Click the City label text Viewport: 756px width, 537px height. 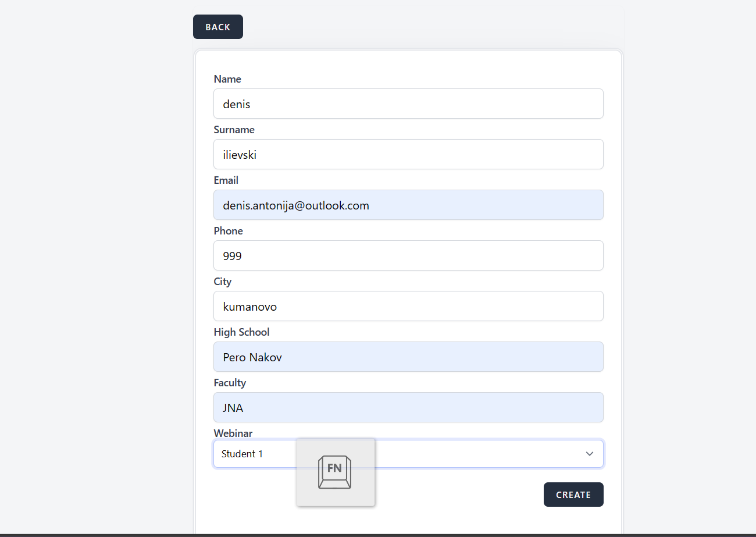click(x=223, y=282)
